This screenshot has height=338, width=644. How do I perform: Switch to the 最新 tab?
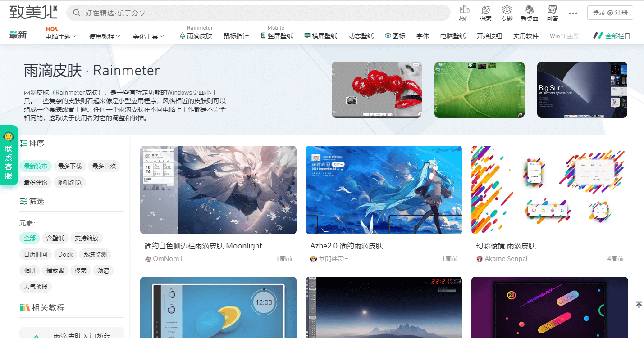(x=18, y=34)
